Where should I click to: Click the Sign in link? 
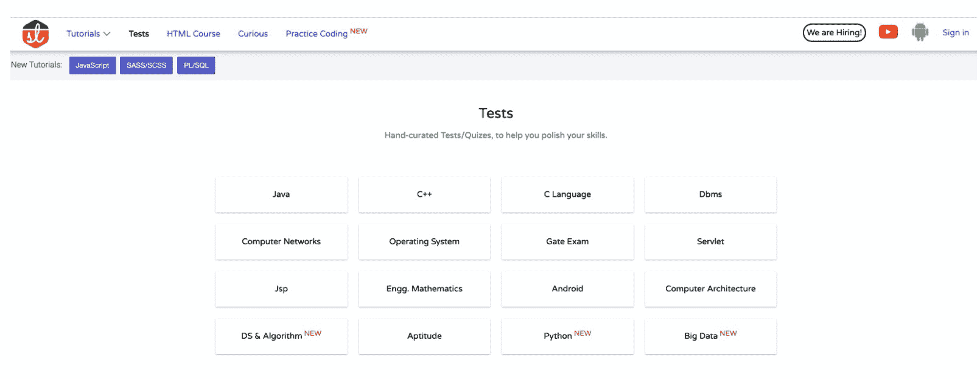955,33
